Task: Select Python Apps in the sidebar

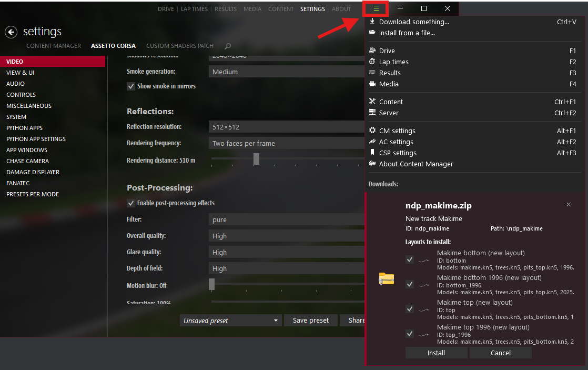Action: (x=53, y=128)
